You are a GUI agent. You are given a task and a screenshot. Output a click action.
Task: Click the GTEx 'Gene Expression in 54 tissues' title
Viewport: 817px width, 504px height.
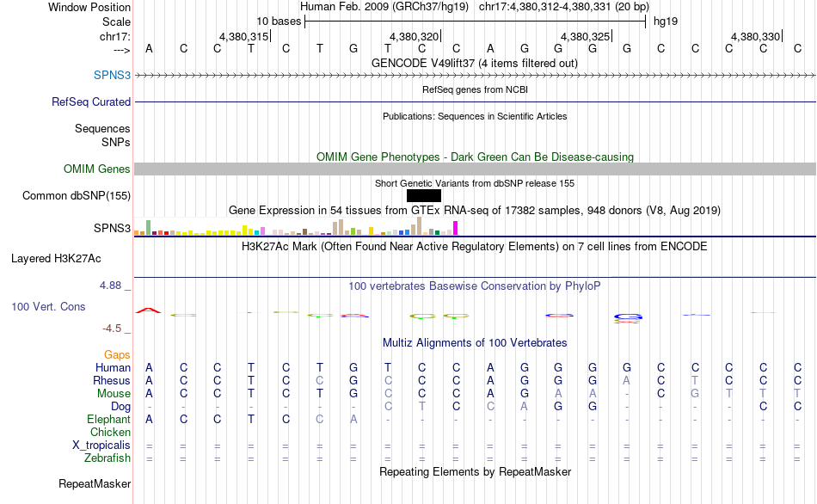tap(475, 211)
